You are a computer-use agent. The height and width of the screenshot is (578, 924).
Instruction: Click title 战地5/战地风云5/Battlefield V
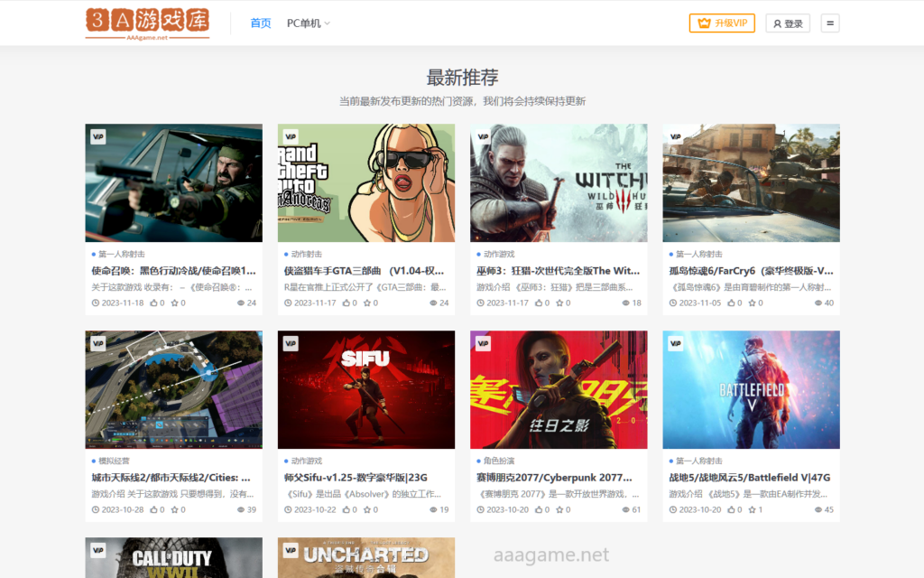[750, 477]
